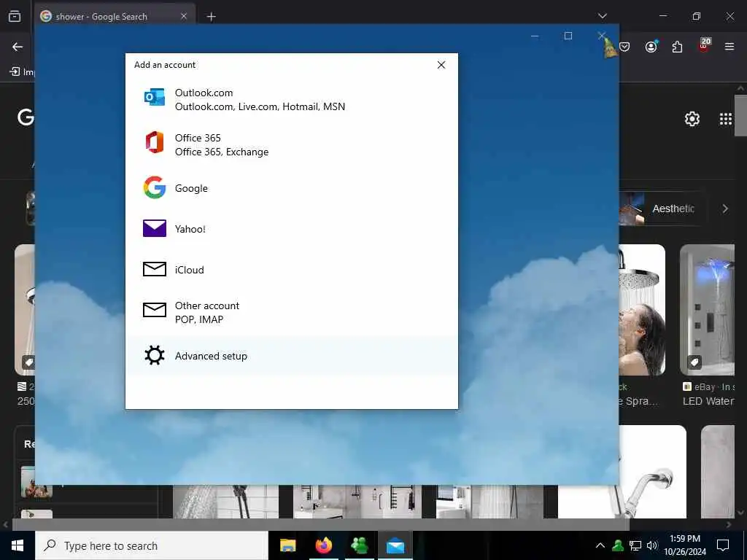Select the Outlook.com account option

292,99
